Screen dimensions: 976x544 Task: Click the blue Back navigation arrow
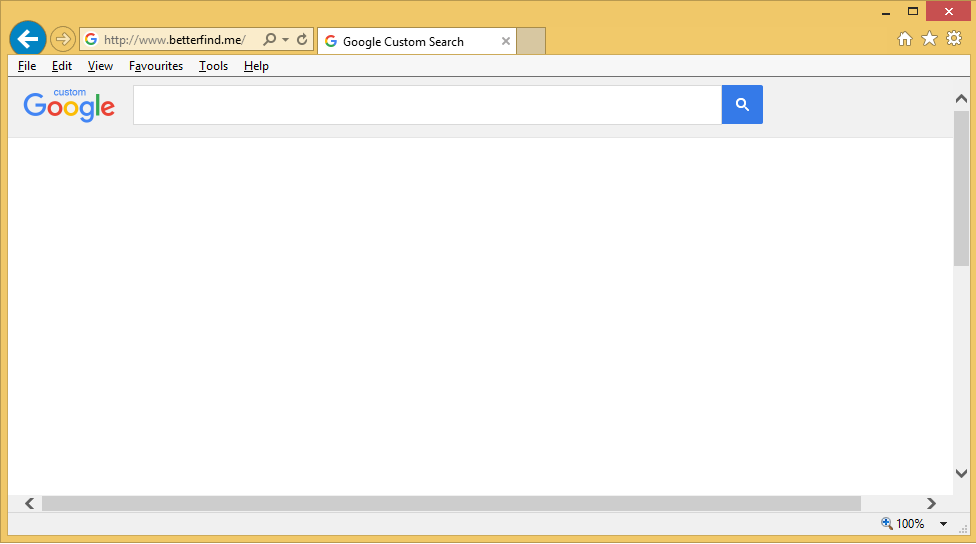tap(28, 40)
